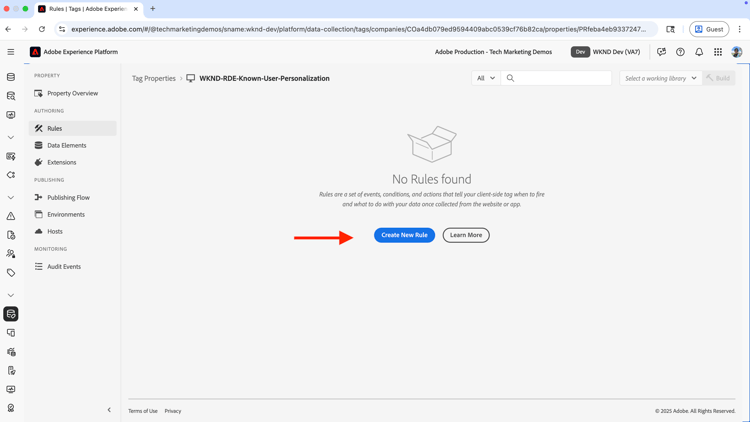The height and width of the screenshot is (422, 750).
Task: Click the price tag icon in left rail
Action: point(11,273)
